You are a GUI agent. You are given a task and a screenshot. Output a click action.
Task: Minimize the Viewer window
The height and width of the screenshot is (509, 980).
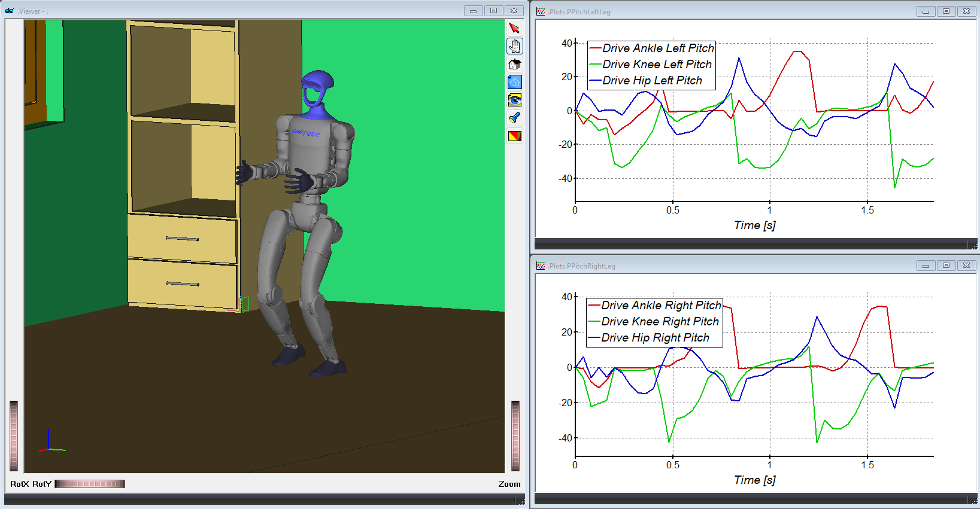pyautogui.click(x=473, y=11)
